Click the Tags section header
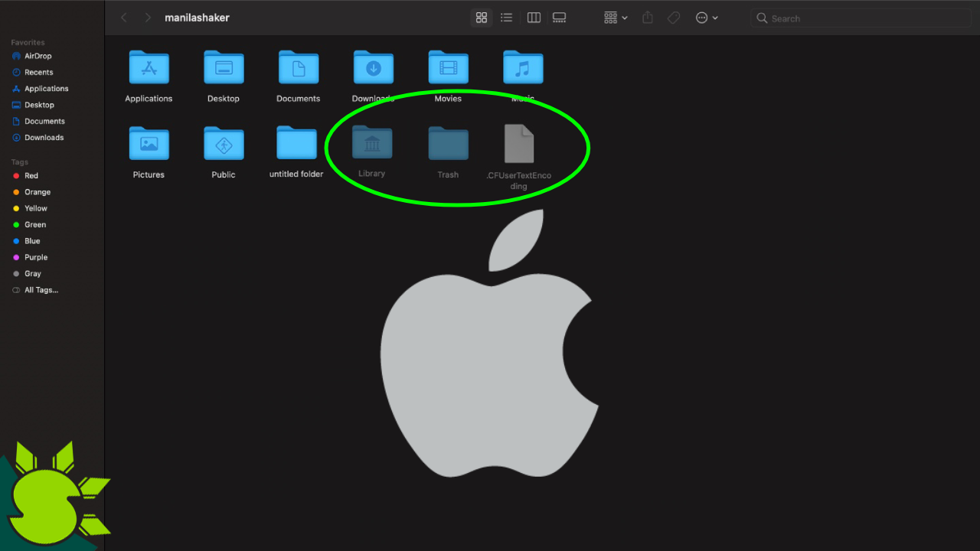The image size is (980, 551). pos(19,162)
